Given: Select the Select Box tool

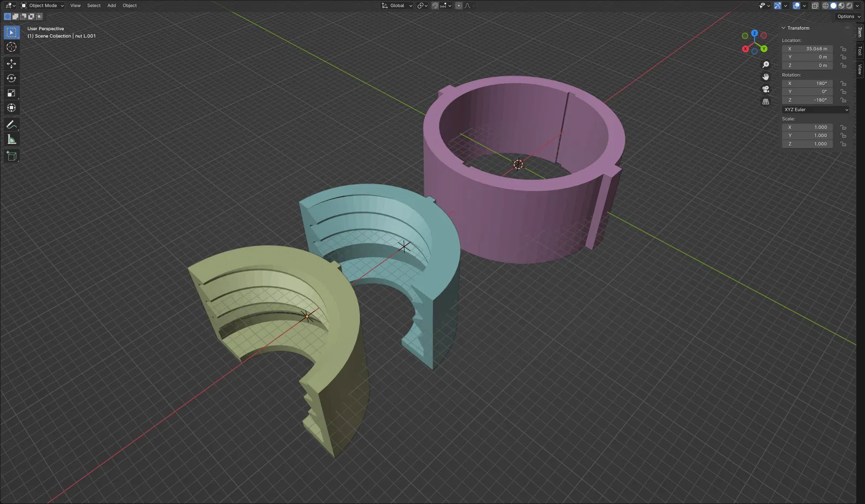Looking at the screenshot, I should 11,32.
